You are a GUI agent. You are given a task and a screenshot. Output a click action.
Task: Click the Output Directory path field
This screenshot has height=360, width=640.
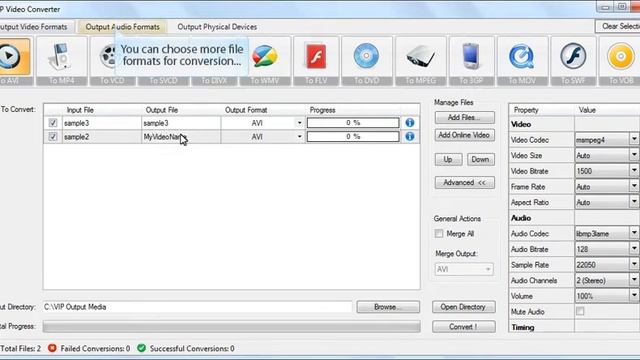click(197, 307)
